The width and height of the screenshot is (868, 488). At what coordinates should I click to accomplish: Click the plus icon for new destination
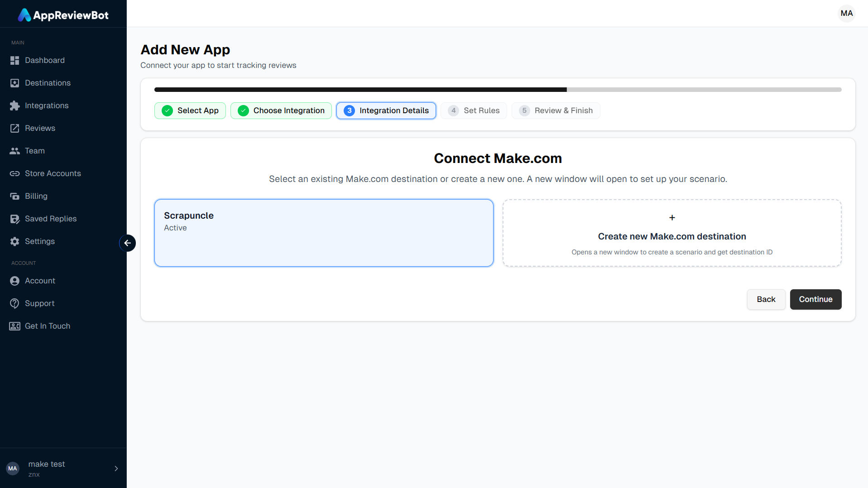pos(672,218)
